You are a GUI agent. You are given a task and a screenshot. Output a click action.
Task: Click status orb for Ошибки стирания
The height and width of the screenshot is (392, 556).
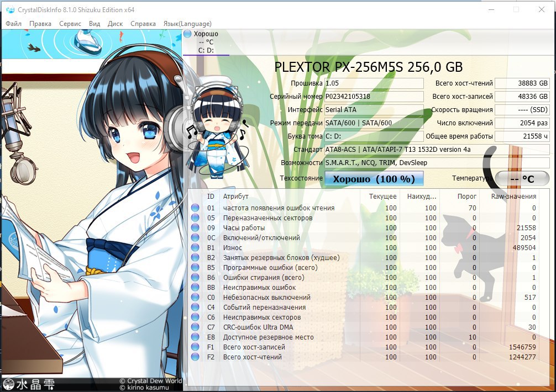tap(195, 277)
